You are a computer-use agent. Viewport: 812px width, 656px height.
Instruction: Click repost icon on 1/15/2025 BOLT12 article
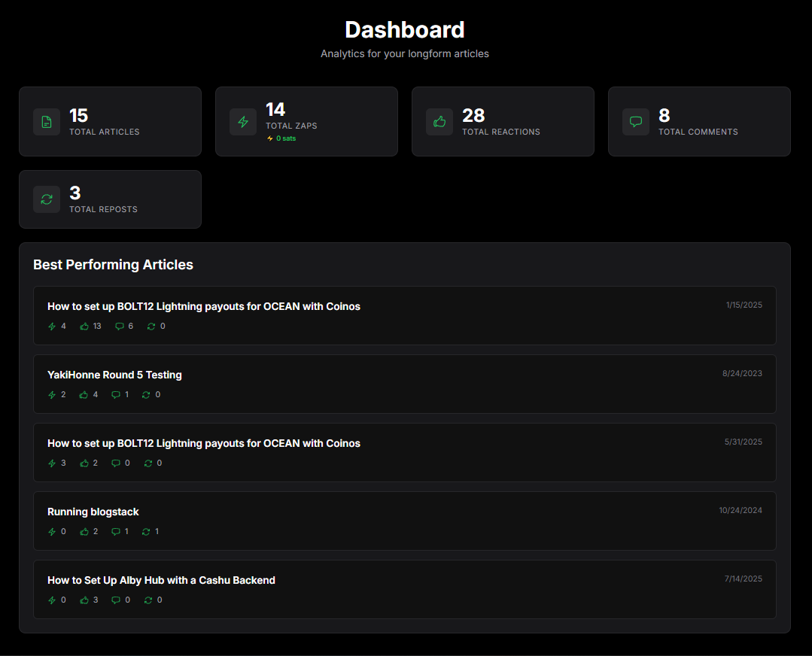click(151, 326)
